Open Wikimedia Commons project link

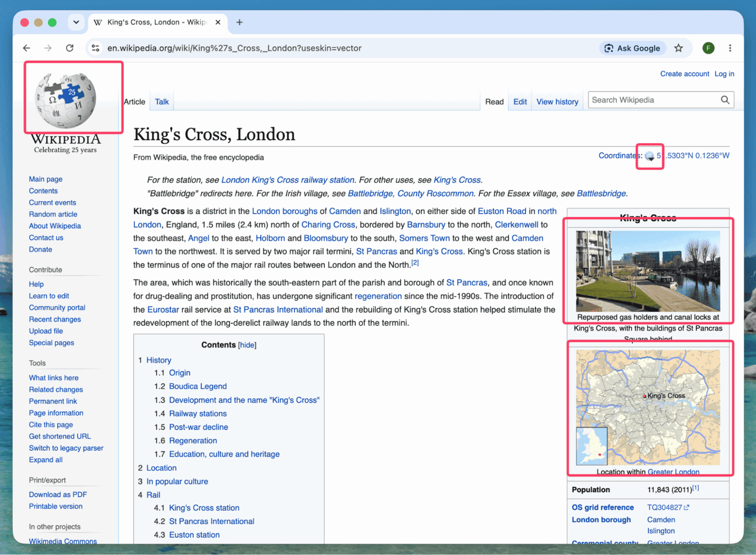pos(63,542)
